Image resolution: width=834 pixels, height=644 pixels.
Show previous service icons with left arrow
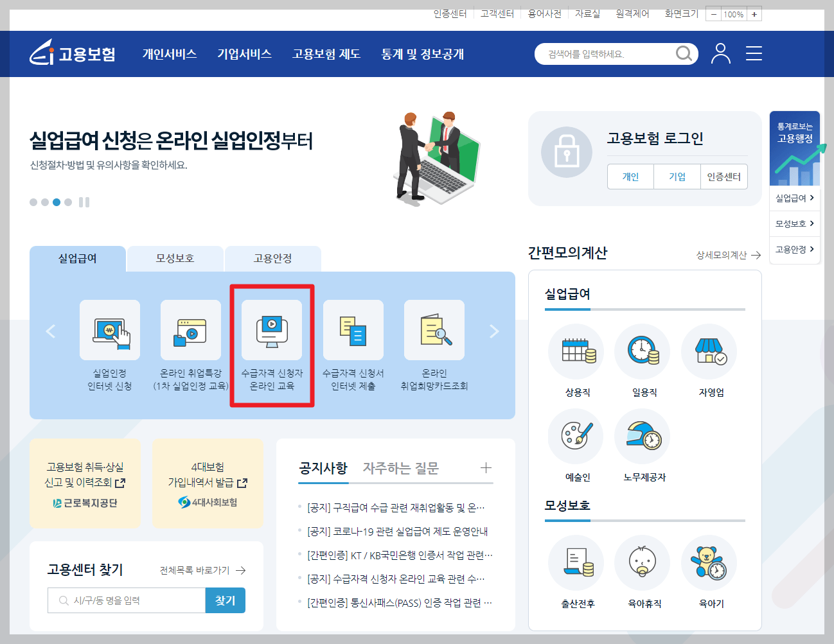tap(51, 331)
